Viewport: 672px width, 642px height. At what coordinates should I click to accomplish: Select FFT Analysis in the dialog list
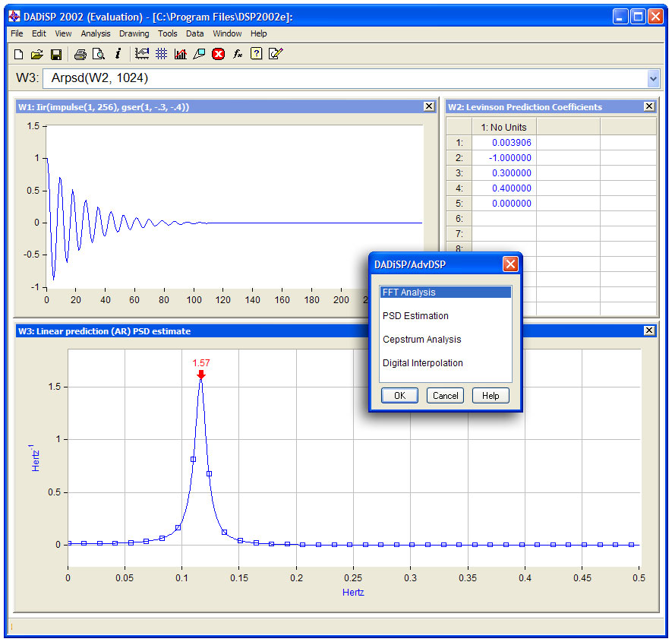tap(445, 292)
